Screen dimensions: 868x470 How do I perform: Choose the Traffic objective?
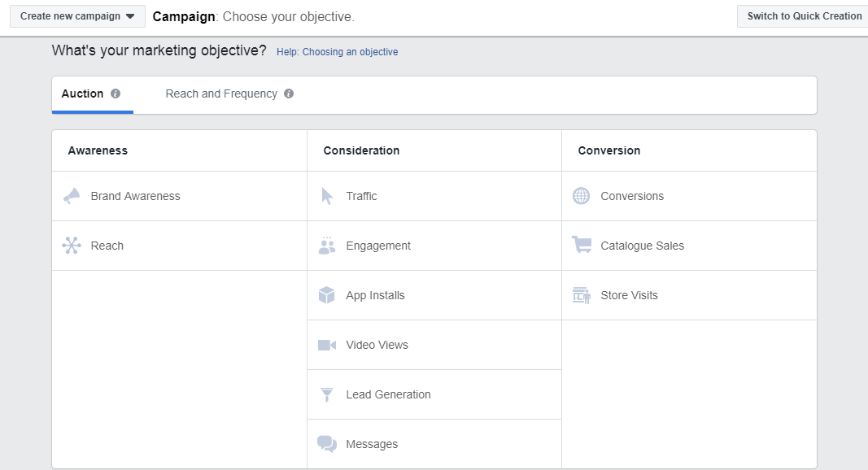click(361, 196)
